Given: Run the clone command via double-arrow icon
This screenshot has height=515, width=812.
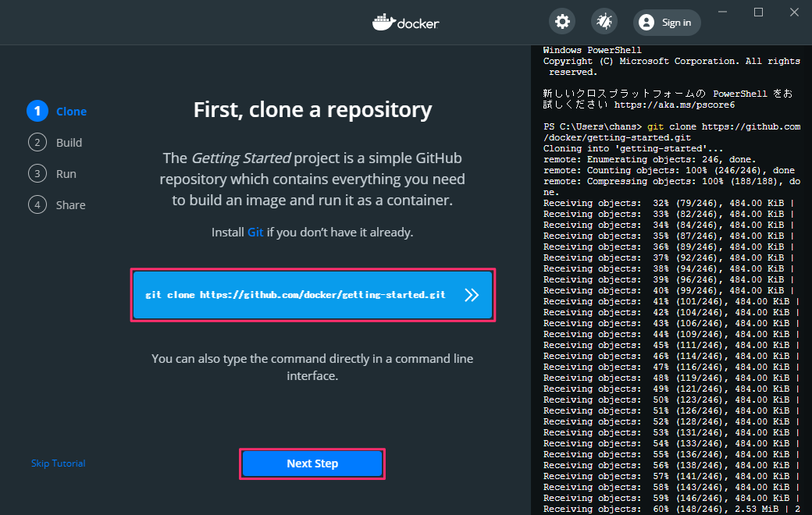Looking at the screenshot, I should click(472, 295).
